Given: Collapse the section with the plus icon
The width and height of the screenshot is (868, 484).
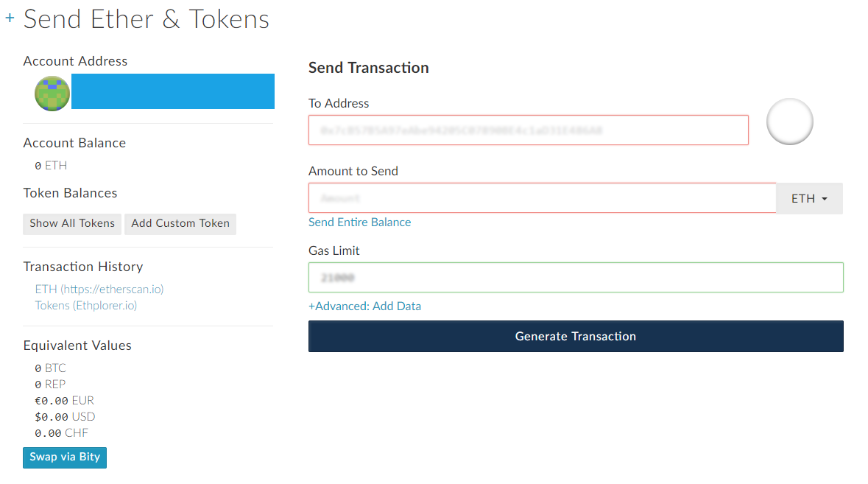Looking at the screenshot, I should [10, 18].
